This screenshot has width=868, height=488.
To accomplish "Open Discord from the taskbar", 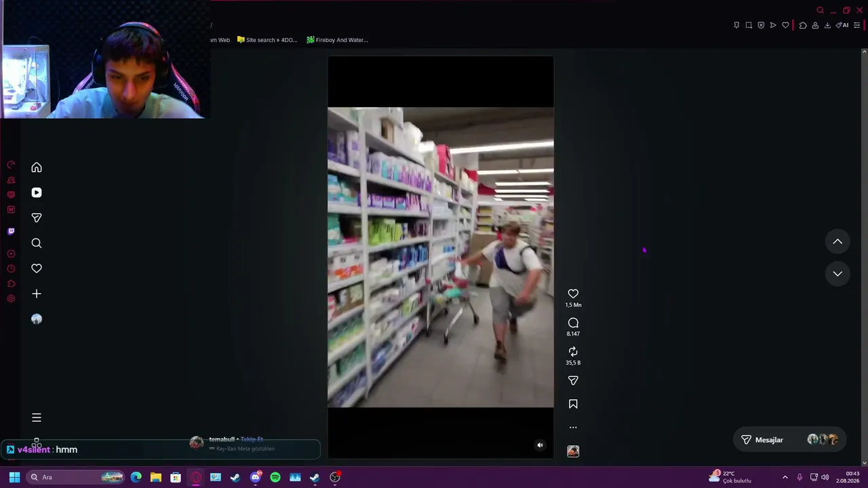I will (x=256, y=477).
